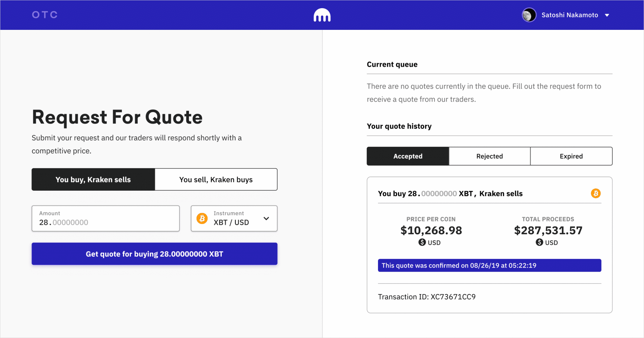Switch to 'You sell, Kraken buys'
The width and height of the screenshot is (644, 338).
click(x=216, y=179)
